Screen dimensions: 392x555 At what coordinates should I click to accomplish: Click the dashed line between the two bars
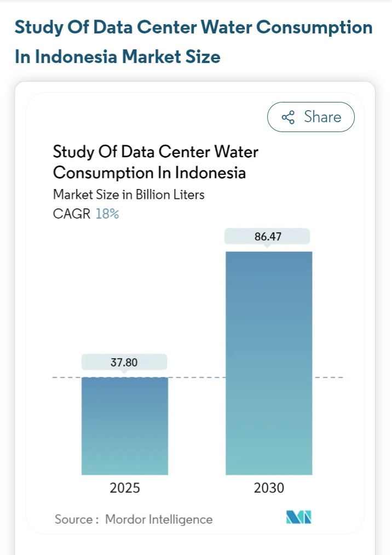coord(197,377)
